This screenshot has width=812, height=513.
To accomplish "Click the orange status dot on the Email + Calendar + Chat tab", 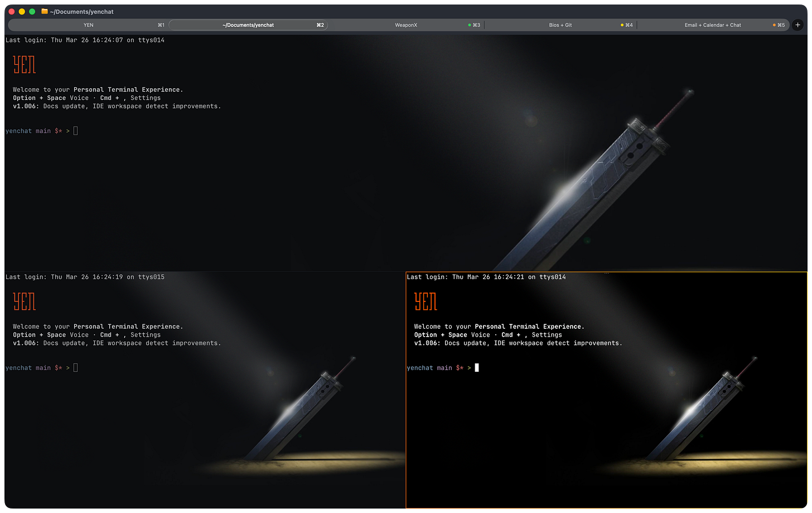I will (x=774, y=25).
